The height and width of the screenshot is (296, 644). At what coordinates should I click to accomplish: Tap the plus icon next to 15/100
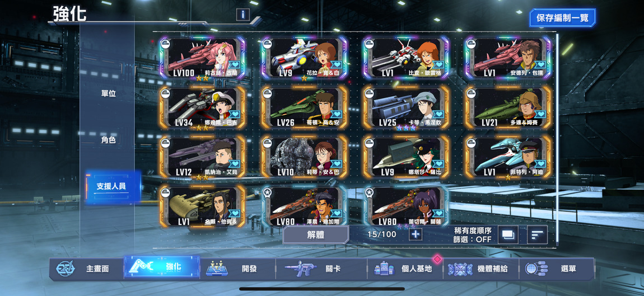(x=416, y=234)
